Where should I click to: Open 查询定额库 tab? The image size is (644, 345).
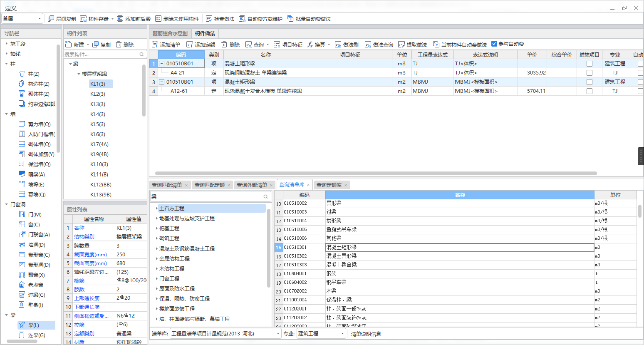[x=329, y=185]
